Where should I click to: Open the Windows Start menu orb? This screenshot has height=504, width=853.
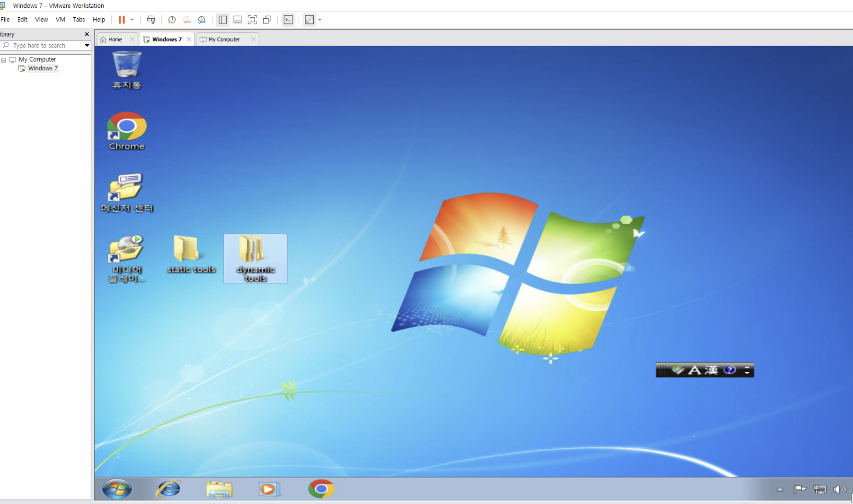tap(117, 489)
